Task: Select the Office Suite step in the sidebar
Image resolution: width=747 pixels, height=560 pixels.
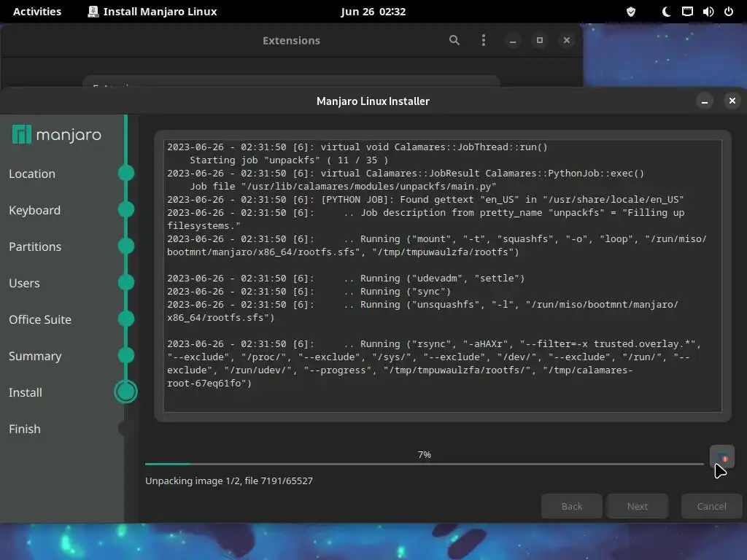Action: (x=40, y=319)
